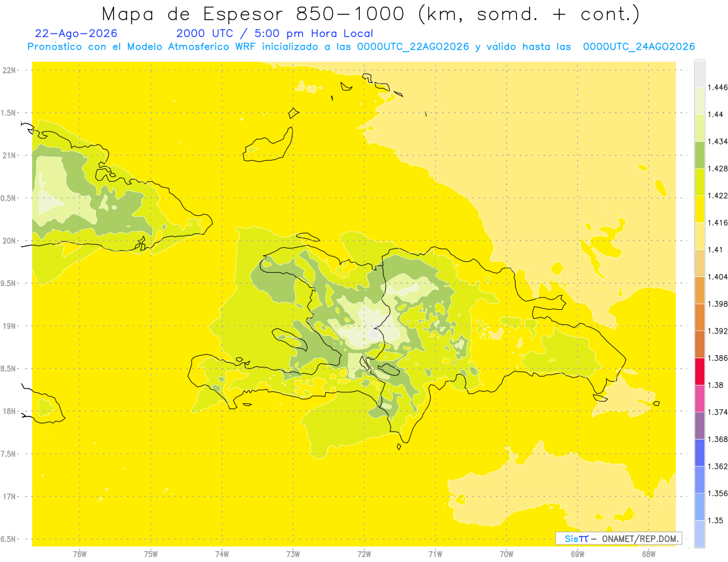Image resolution: width=728 pixels, height=562 pixels.
Task: Click the '73W' longitude label
Action: tap(293, 554)
